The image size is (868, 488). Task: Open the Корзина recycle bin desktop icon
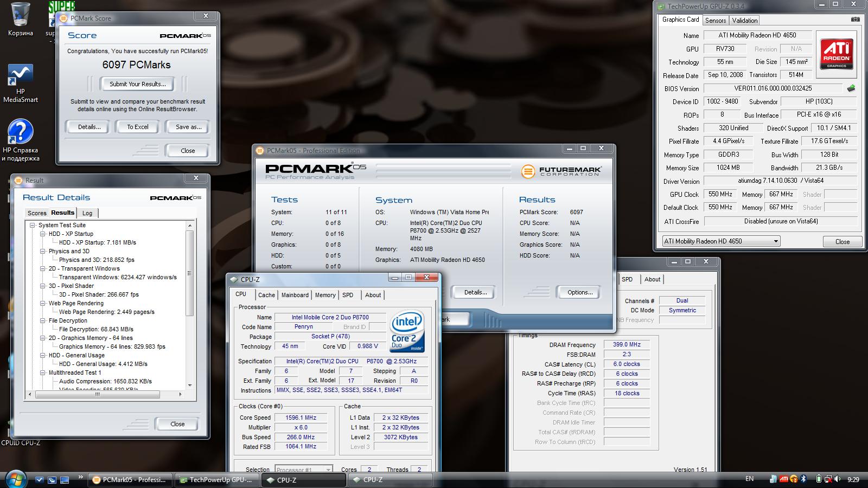coord(21,19)
